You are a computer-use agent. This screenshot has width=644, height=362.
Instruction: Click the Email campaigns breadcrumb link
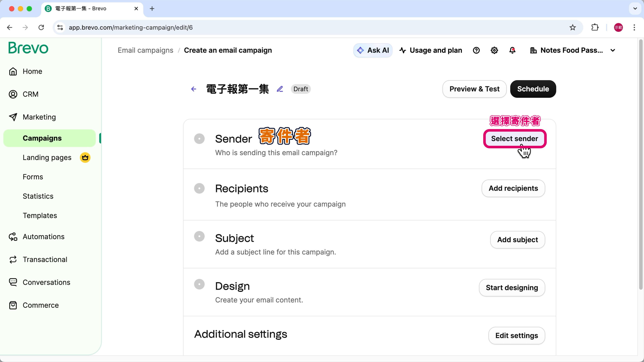coord(145,50)
